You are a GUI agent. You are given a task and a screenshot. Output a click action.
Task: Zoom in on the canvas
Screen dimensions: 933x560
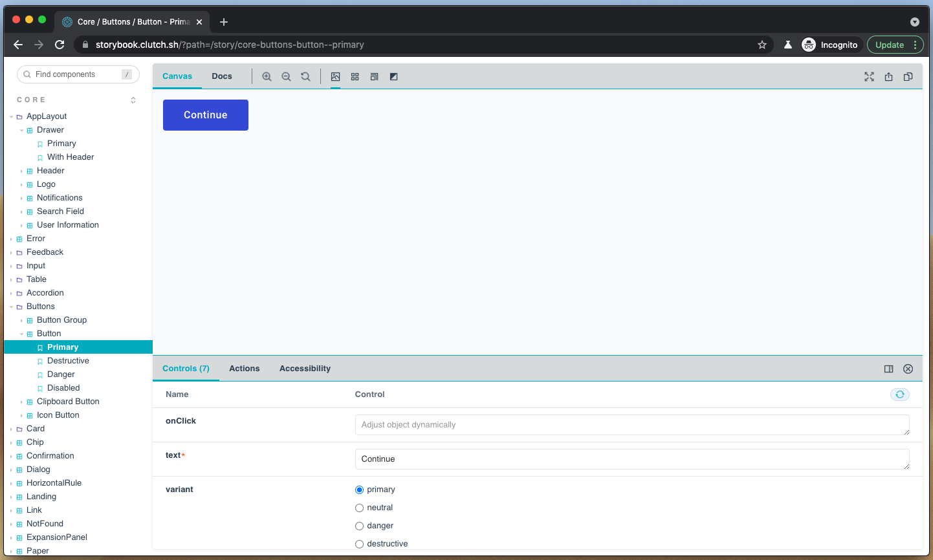267,76
